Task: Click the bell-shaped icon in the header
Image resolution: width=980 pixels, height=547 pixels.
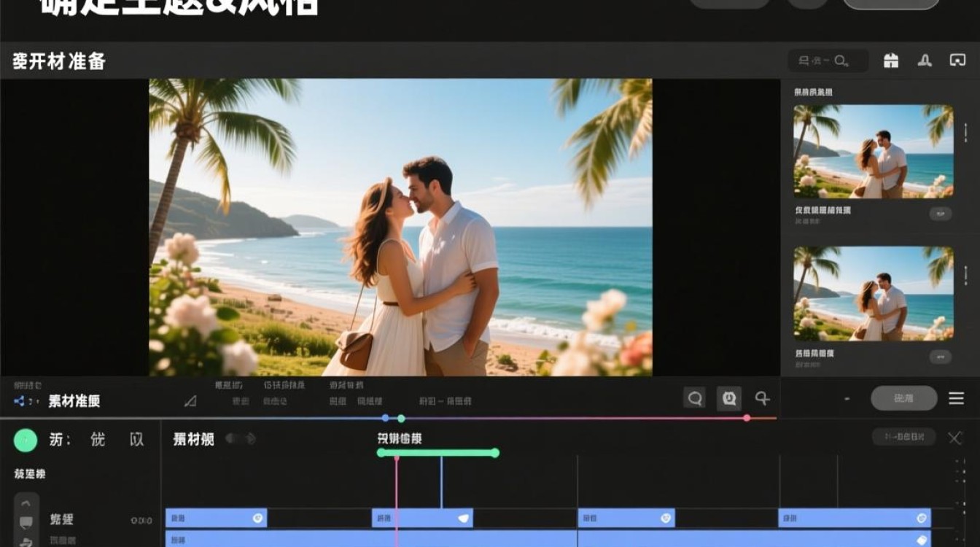Action: click(925, 61)
